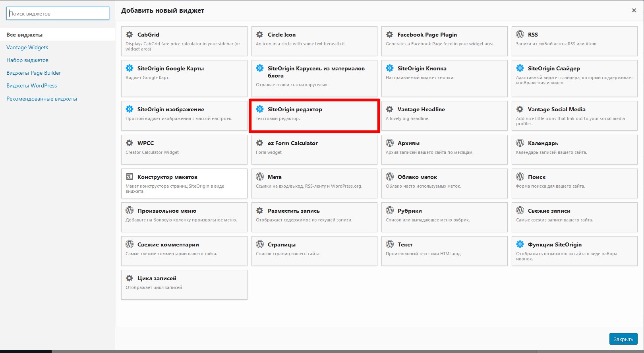Screen dimensions: 644x353
Task: Choose Facebook Page Plugin widget title
Action: pyautogui.click(x=427, y=35)
